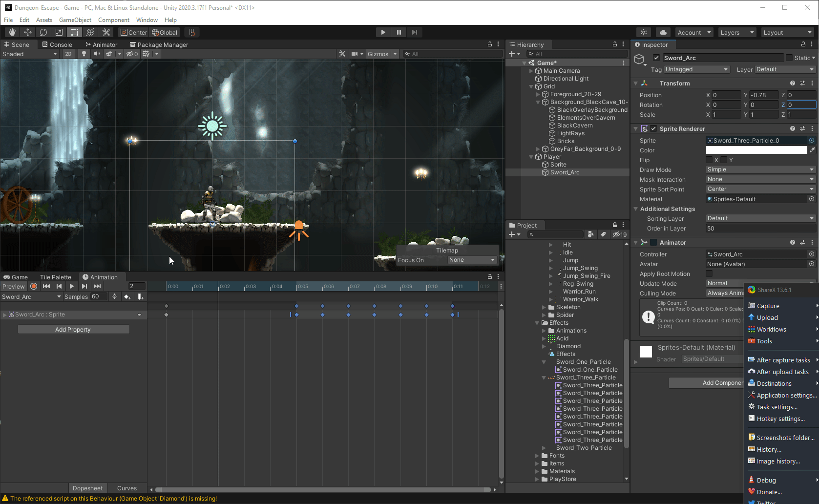This screenshot has width=819, height=504.
Task: Toggle 2D scene view mode
Action: [x=68, y=54]
